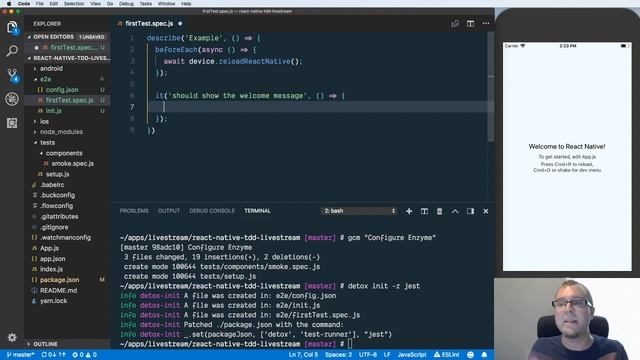Click the ESLint warning status item

[x=447, y=355]
